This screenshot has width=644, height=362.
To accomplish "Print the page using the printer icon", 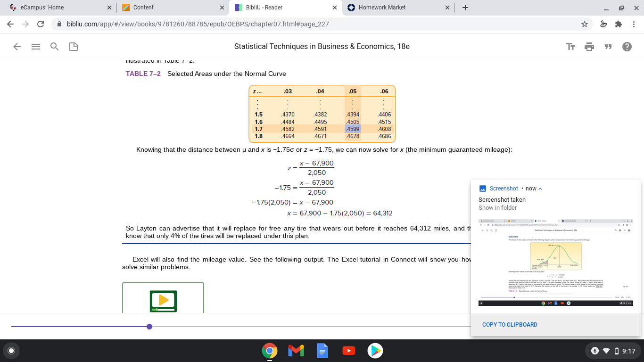I will tap(589, 47).
